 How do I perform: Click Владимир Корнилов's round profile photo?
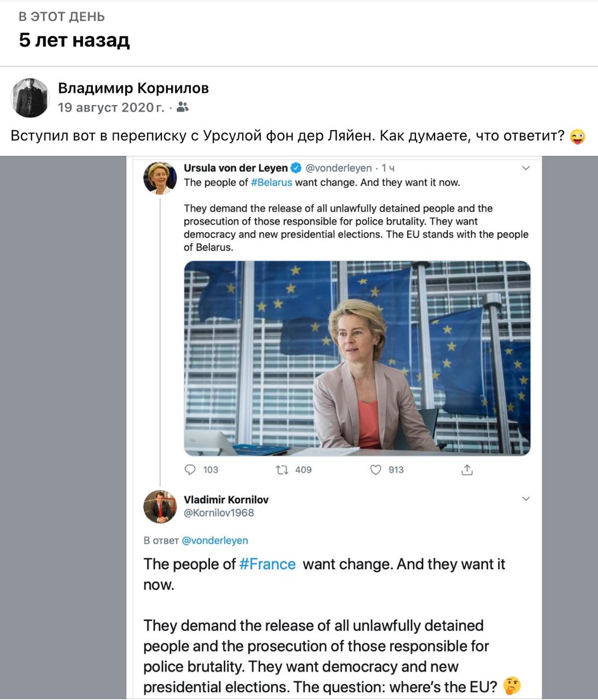[30, 97]
